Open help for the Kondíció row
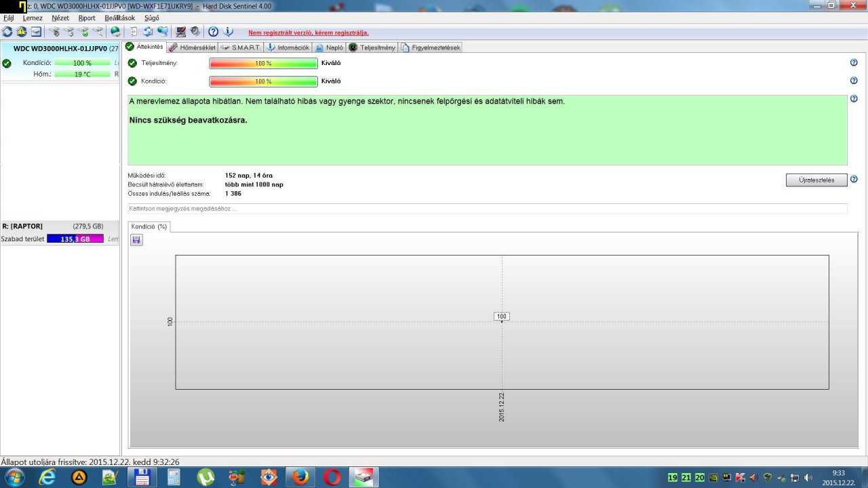 (x=854, y=81)
